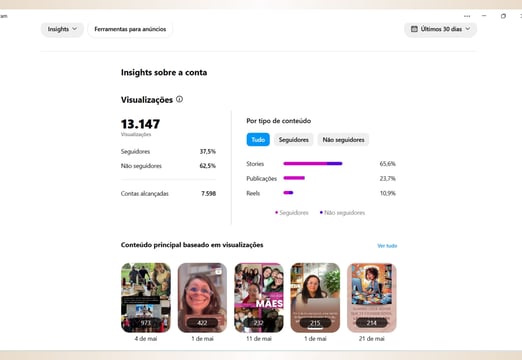Screen dimensions: 522x360
Task: Restore the window using the title bar icon
Action: pos(503,16)
